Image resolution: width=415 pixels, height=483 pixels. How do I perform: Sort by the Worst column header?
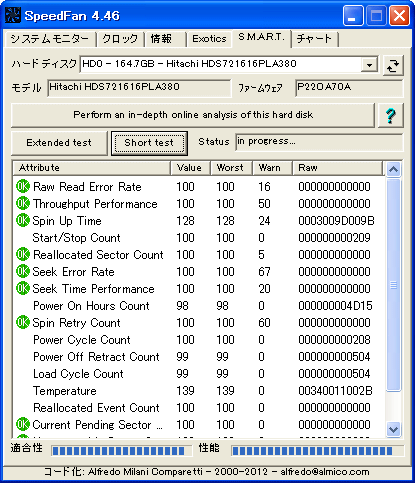(232, 168)
